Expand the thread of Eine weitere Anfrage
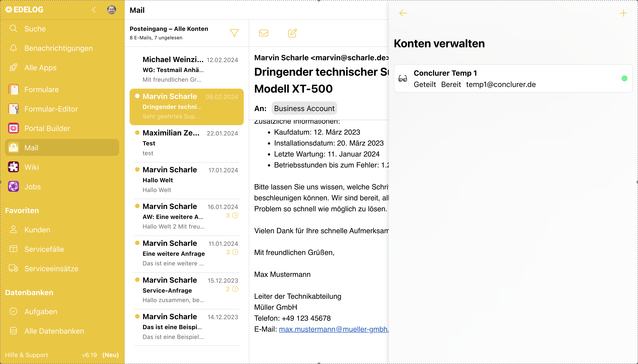 235,252
